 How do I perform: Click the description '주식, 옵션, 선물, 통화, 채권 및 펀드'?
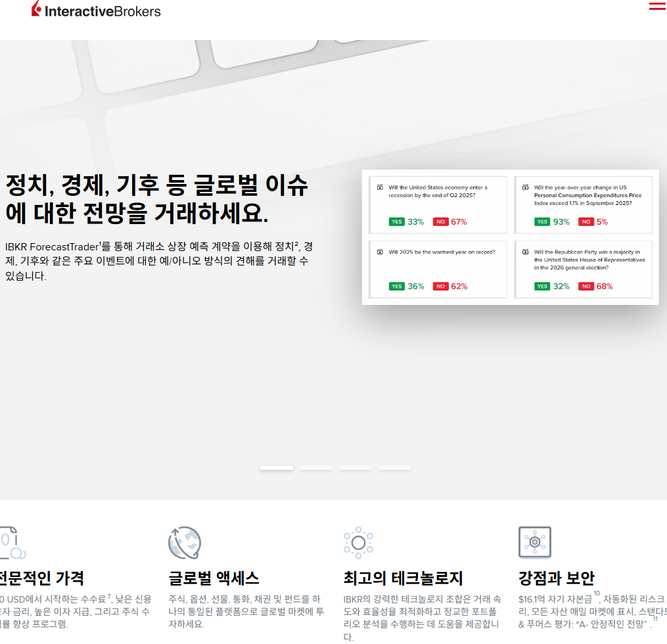tap(246, 612)
